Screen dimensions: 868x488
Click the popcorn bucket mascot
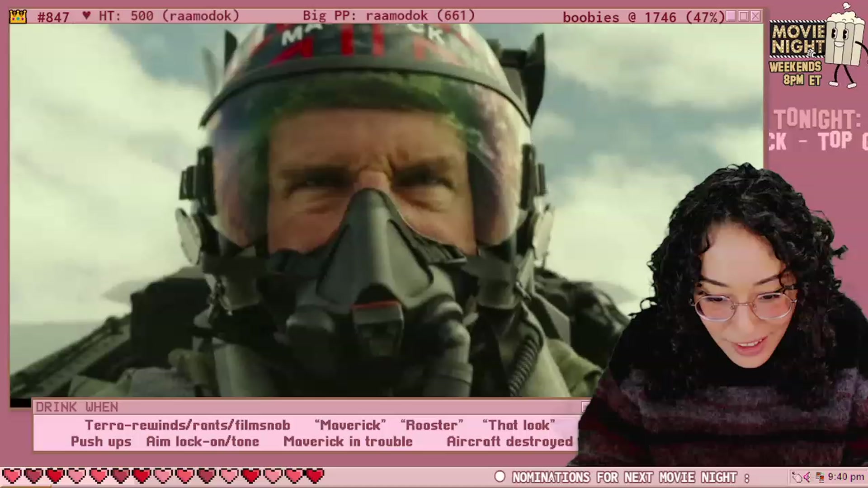[x=843, y=45]
